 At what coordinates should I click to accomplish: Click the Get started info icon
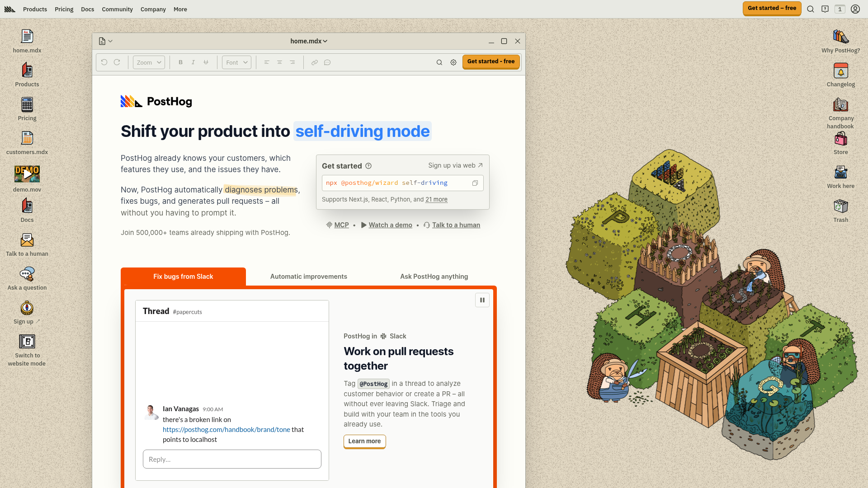point(368,166)
